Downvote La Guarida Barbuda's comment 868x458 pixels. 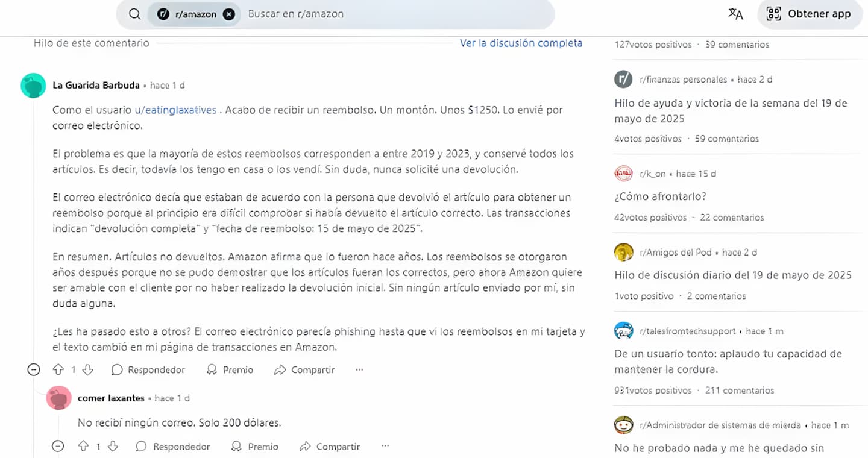[87, 370]
